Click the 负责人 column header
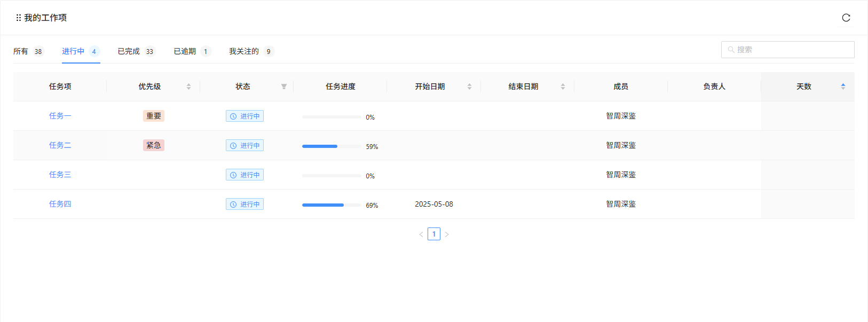The width and height of the screenshot is (868, 322). click(x=714, y=87)
